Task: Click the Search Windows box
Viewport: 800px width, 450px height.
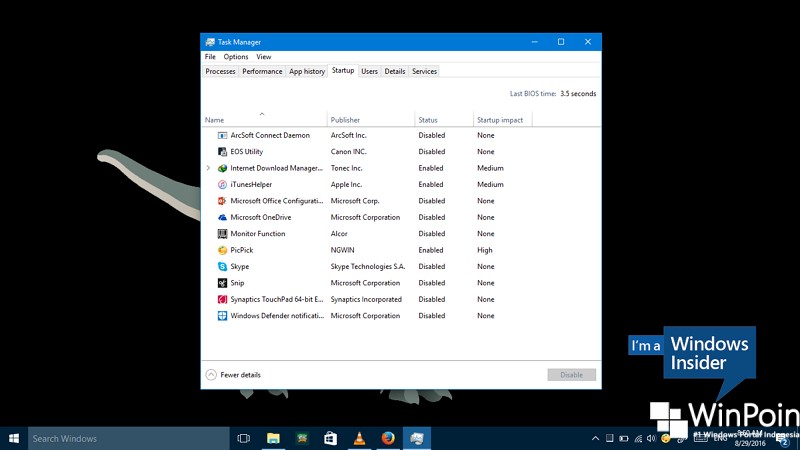Action: pyautogui.click(x=129, y=438)
